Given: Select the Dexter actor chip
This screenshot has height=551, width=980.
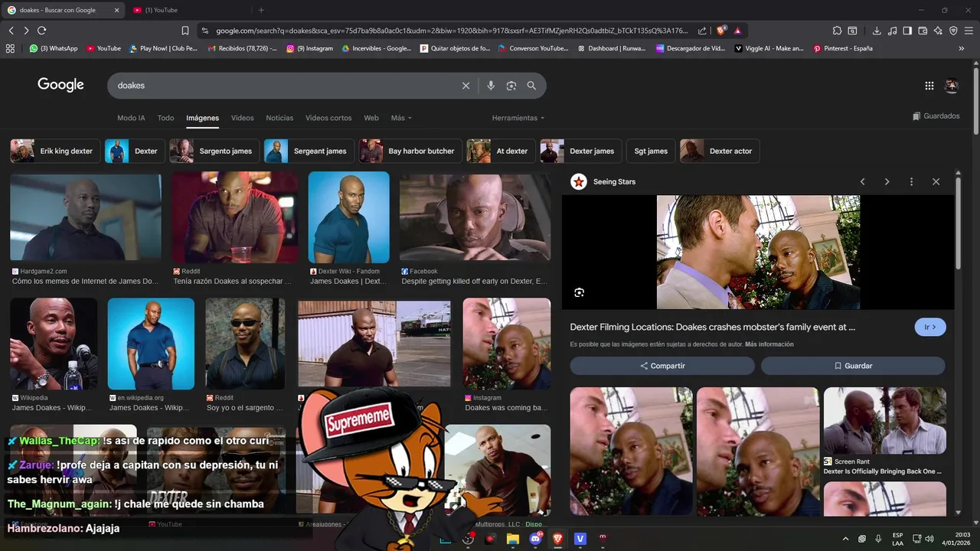Looking at the screenshot, I should [720, 151].
